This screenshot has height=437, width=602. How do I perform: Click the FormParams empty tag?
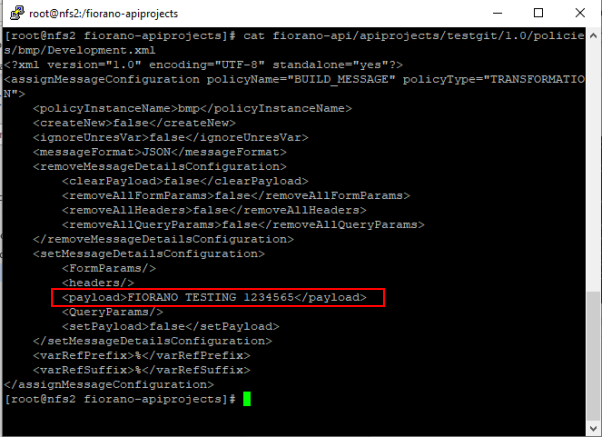(x=109, y=268)
